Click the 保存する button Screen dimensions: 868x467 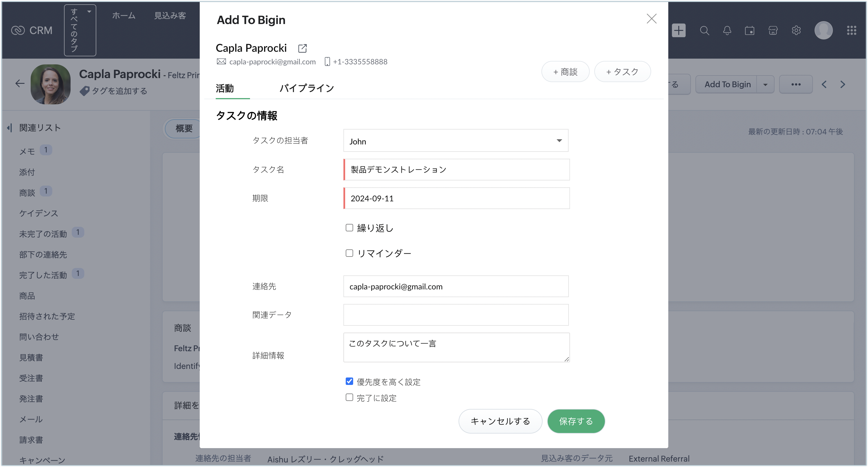pyautogui.click(x=575, y=421)
